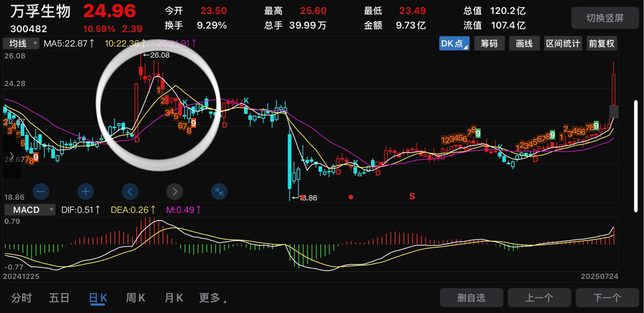Shift chart left with arrow icon
The height and width of the screenshot is (313, 644).
[x=130, y=192]
